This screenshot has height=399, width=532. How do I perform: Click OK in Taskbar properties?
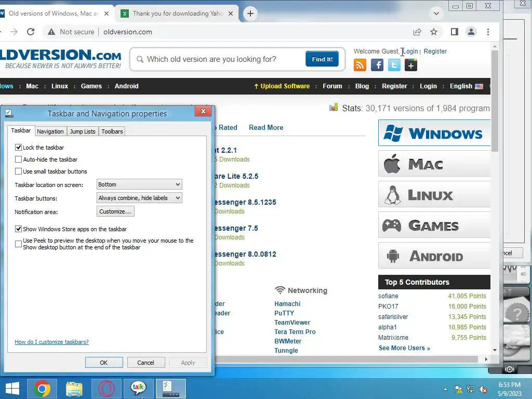click(104, 362)
